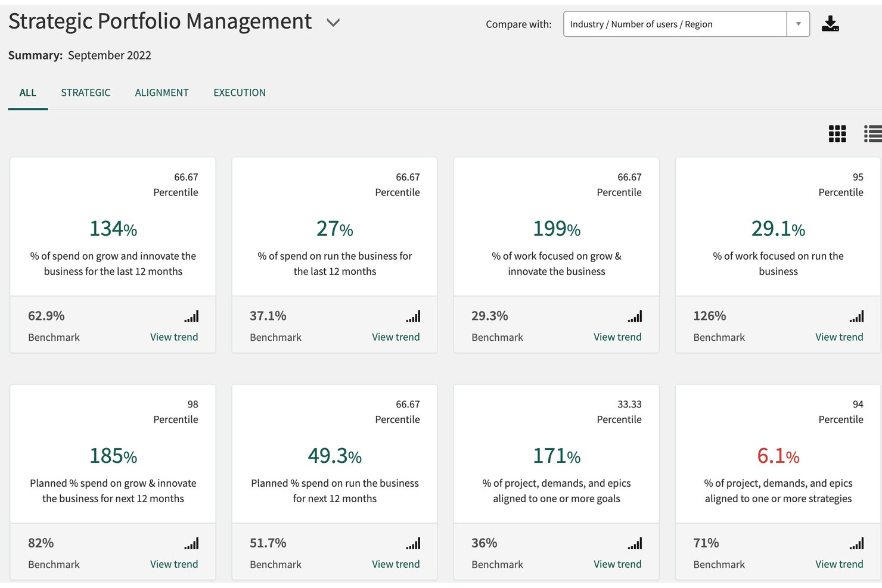View trend for items aligned to strategies
The image size is (882, 588).
(x=839, y=564)
